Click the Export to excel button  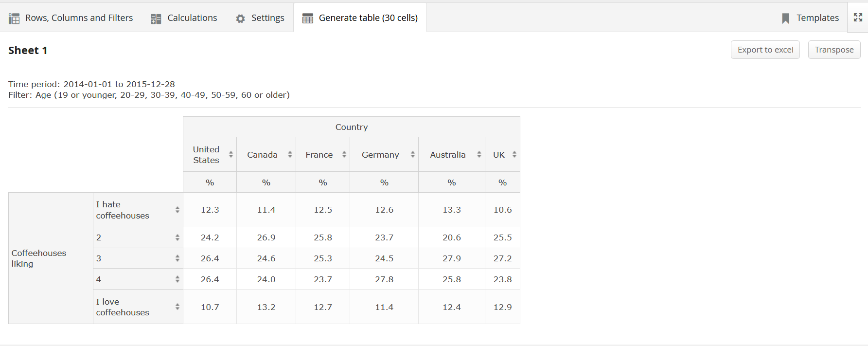[x=765, y=50]
